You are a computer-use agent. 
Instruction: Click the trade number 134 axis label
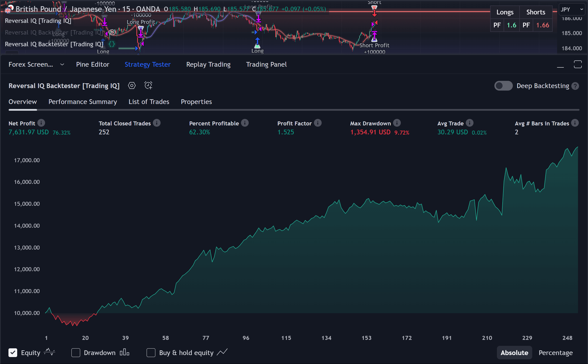click(326, 338)
